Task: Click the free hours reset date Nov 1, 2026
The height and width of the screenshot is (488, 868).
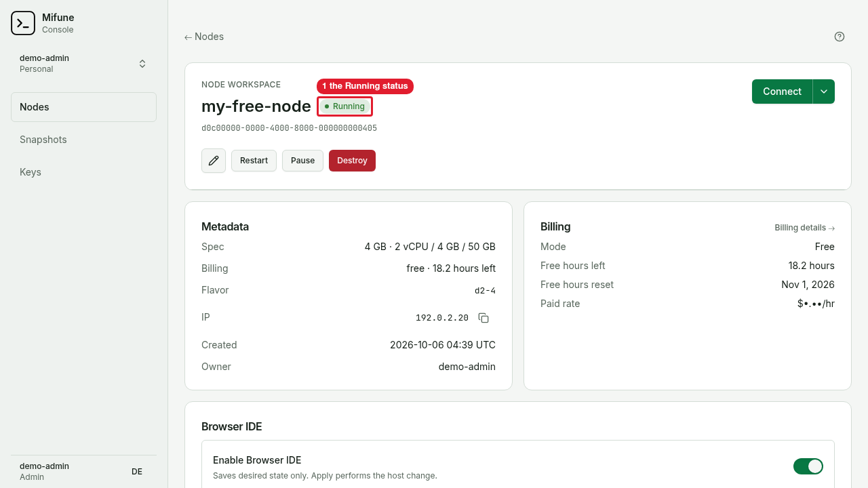Action: coord(808,285)
